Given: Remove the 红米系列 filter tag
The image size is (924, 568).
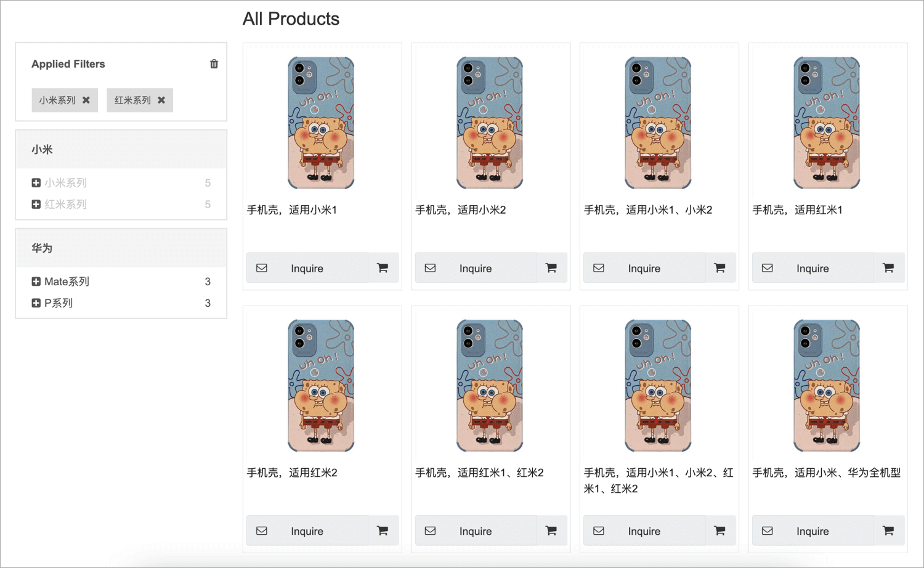Looking at the screenshot, I should [161, 100].
